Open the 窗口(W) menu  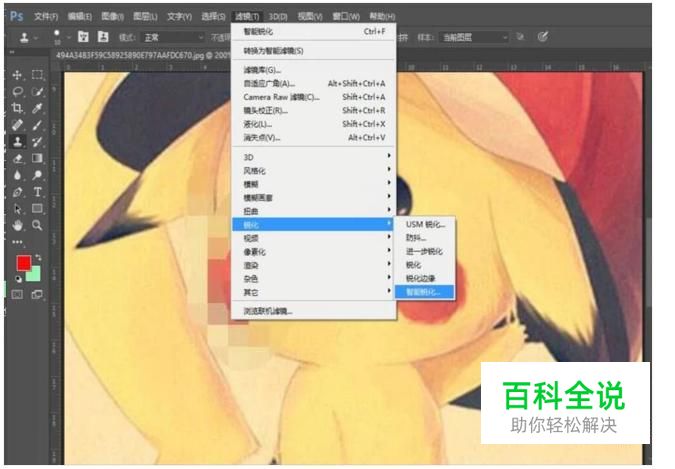[x=346, y=16]
